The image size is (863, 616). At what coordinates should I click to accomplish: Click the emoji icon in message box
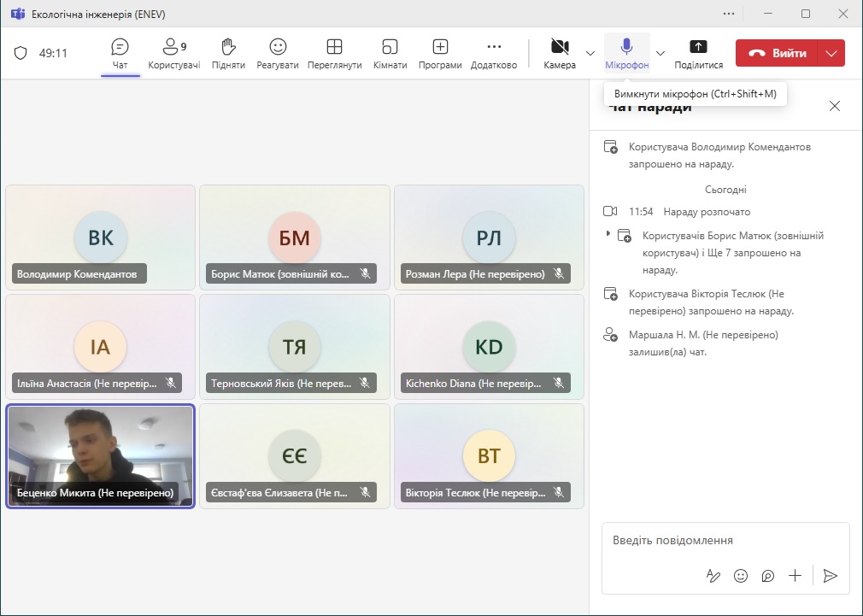[x=741, y=576]
